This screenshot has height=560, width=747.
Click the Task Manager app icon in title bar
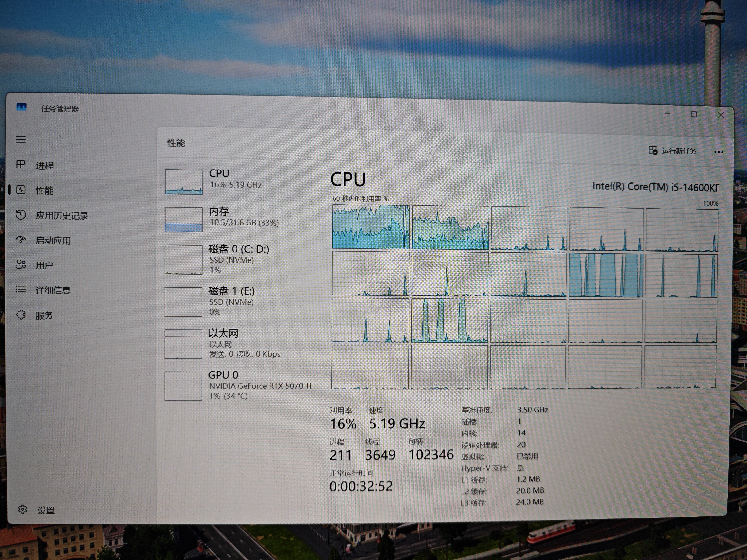(x=21, y=107)
